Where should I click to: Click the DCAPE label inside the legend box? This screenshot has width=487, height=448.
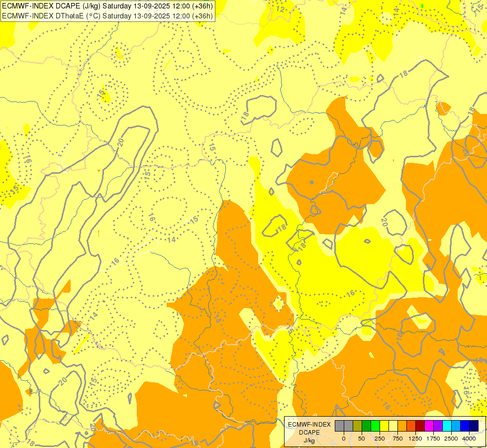tap(309, 433)
